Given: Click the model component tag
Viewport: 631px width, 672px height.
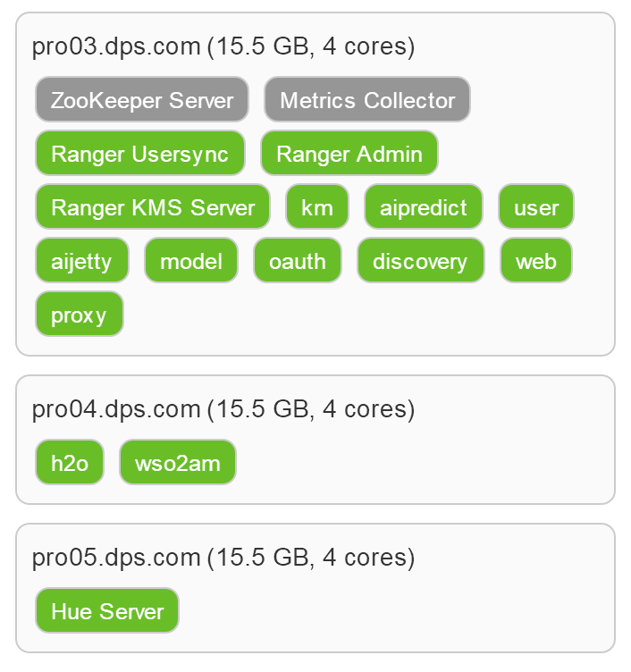Looking at the screenshot, I should point(191,260).
